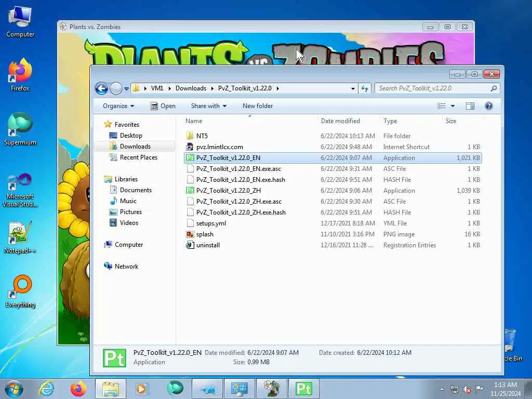Open Music library in navigation pane
Viewport: 532px width, 399px height.
(128, 201)
